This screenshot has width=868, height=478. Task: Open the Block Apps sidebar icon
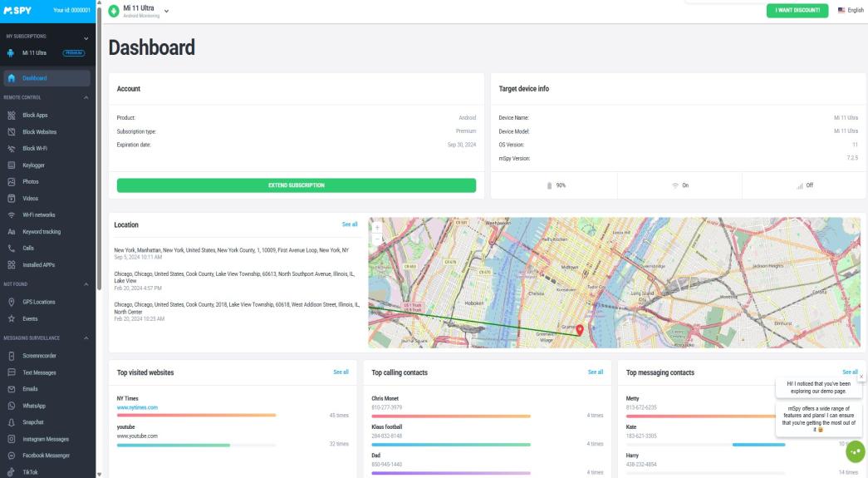[12, 116]
